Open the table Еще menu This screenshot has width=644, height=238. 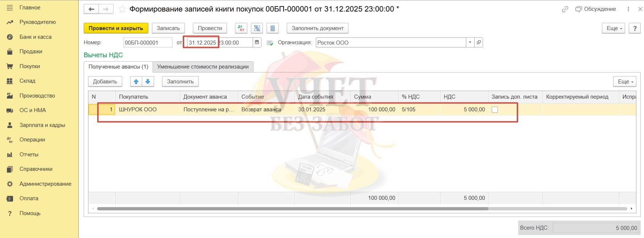[x=625, y=82]
